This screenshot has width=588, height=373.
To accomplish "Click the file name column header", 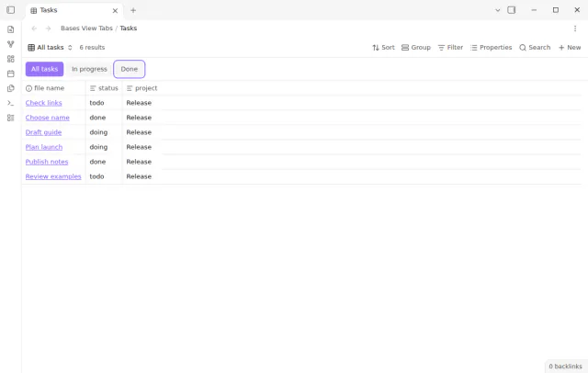I will (53, 88).
